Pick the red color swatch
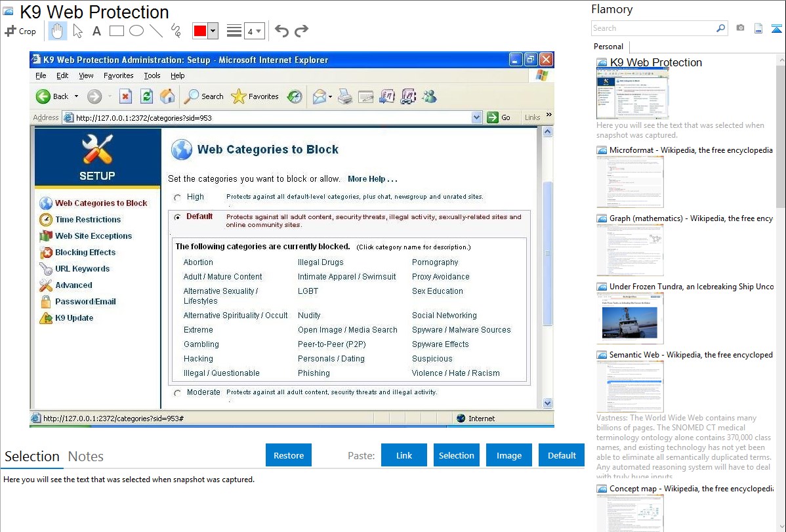This screenshot has width=786, height=532. coord(200,31)
